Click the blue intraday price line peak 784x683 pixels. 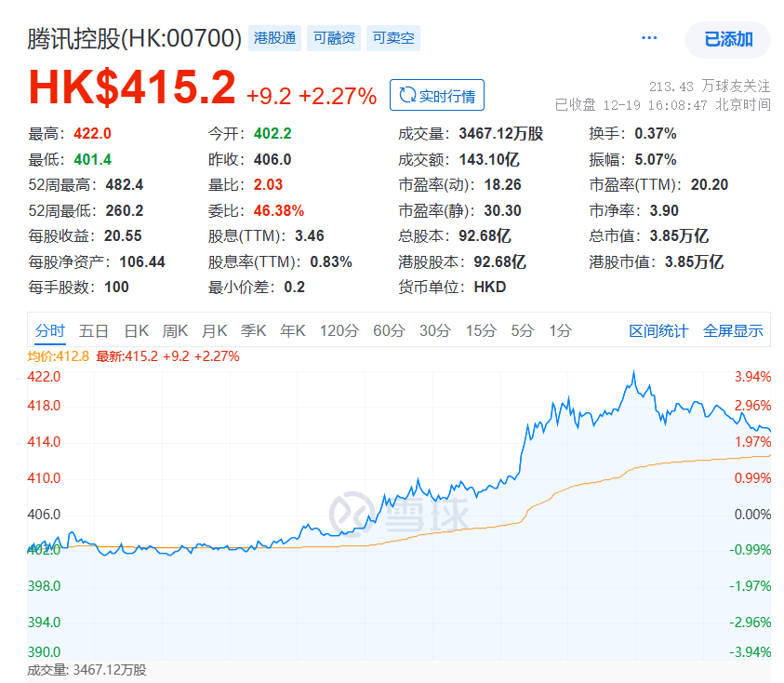click(633, 372)
